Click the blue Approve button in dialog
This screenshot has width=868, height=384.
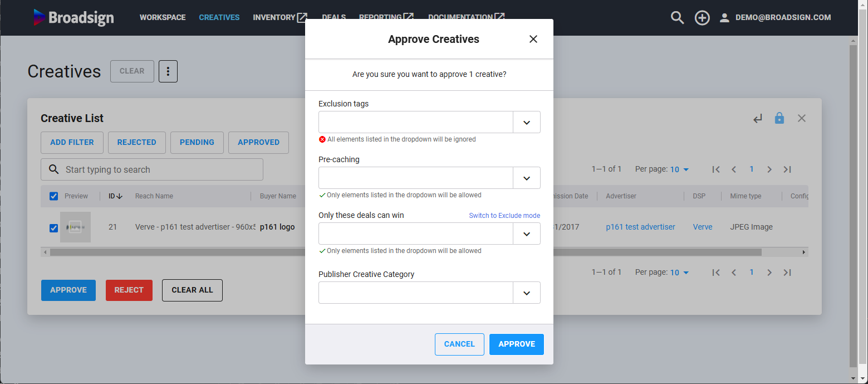point(516,344)
